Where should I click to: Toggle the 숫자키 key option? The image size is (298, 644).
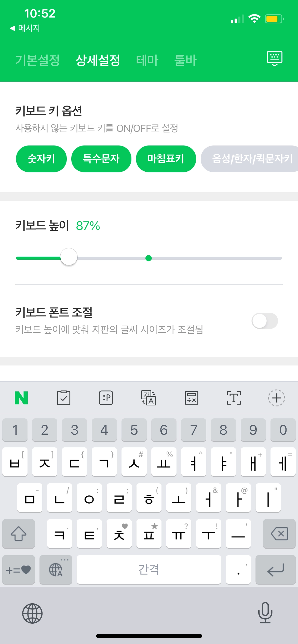pyautogui.click(x=41, y=159)
